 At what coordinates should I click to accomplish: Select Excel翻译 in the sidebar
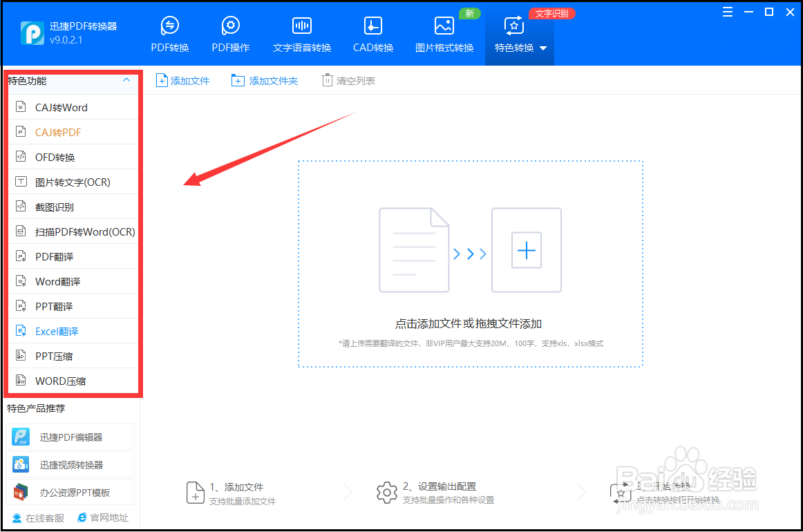(73, 331)
